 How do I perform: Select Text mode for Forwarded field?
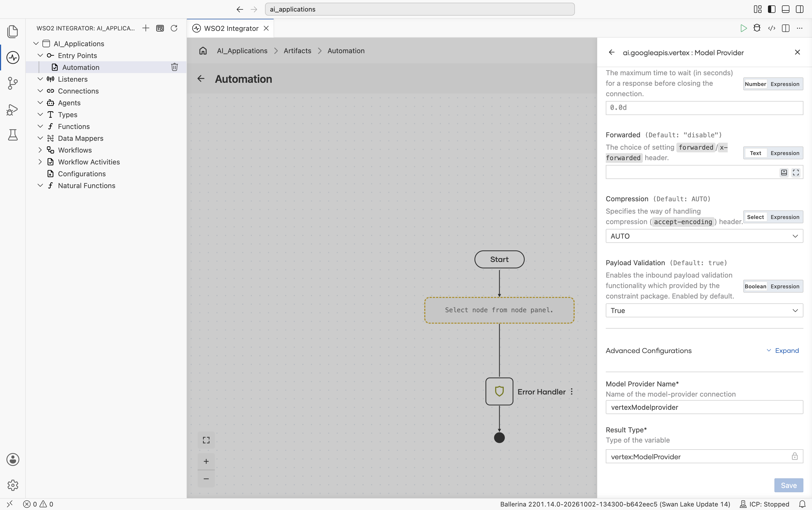coord(755,153)
